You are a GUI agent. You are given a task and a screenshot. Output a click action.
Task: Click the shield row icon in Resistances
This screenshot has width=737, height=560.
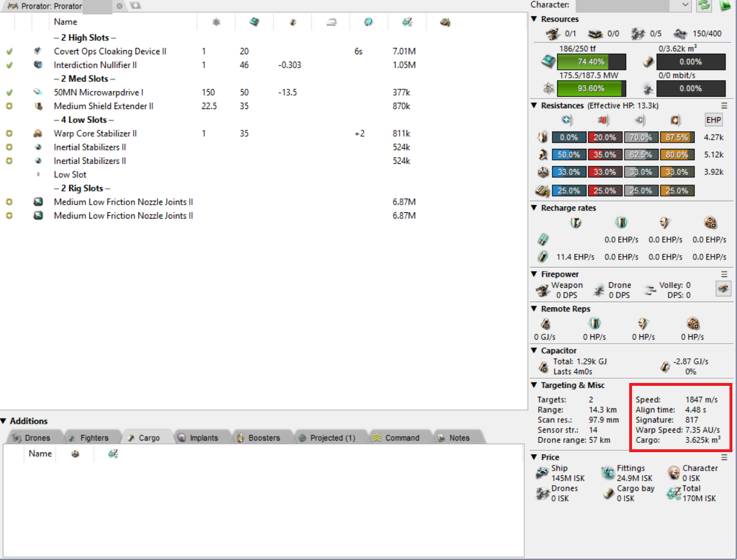click(x=542, y=137)
